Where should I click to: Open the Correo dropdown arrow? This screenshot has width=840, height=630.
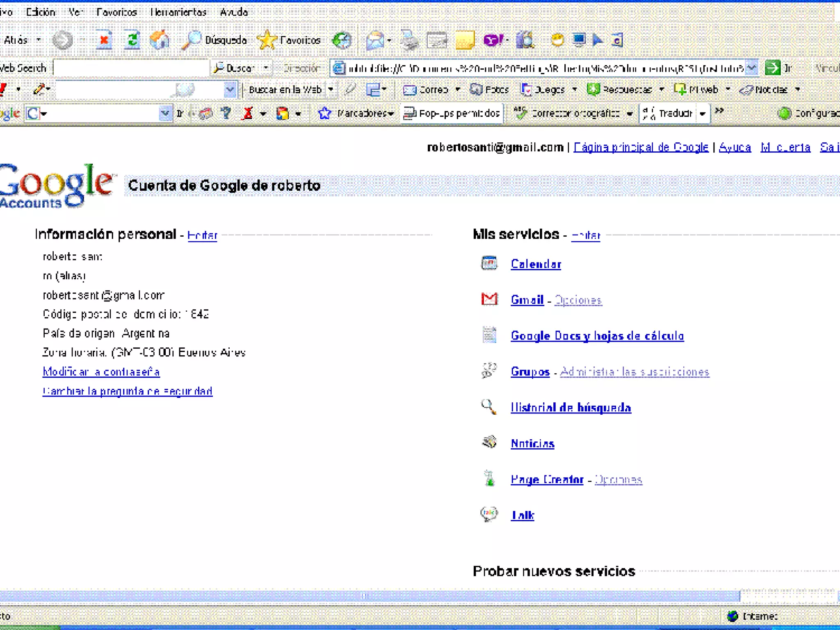tap(458, 89)
